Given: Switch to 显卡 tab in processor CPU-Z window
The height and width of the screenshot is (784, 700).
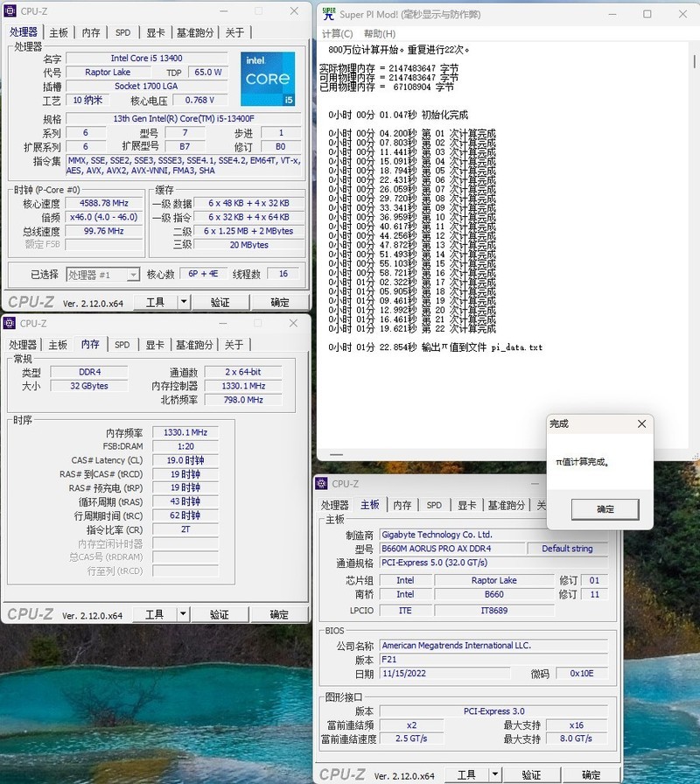Looking at the screenshot, I should (156, 32).
